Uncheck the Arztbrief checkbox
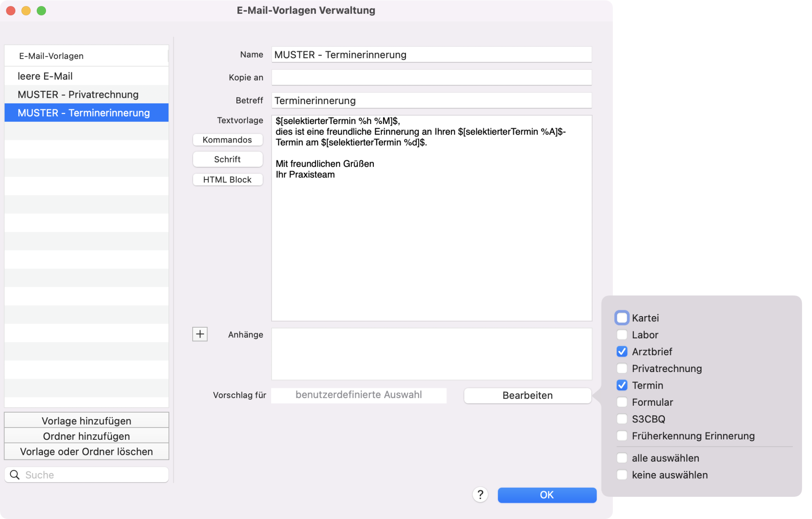 pyautogui.click(x=622, y=351)
